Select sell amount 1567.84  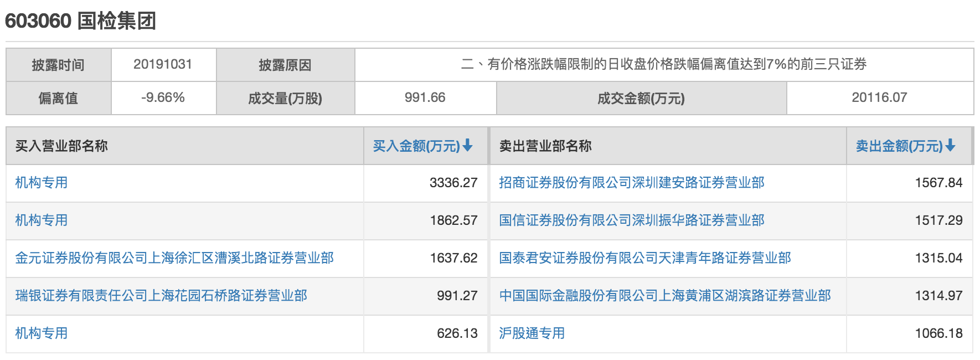click(938, 183)
